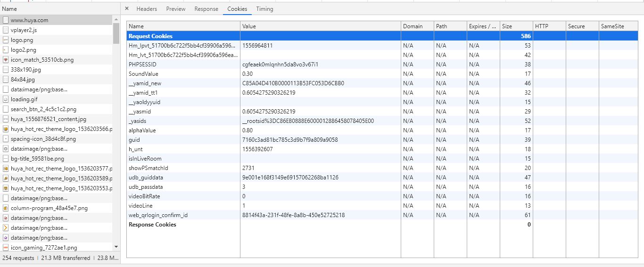Image resolution: width=644 pixels, height=267 pixels.
Task: Click the request list scroll-up arrow
Action: 116,19
